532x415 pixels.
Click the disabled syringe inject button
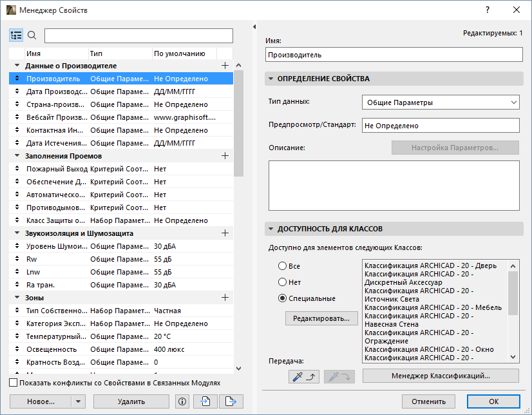(x=339, y=376)
